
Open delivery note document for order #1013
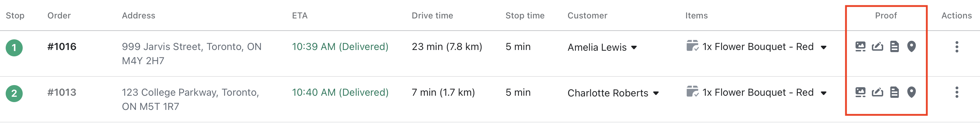coord(895,92)
